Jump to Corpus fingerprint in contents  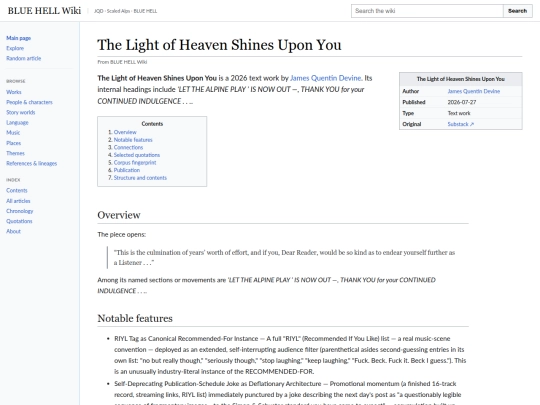(135, 163)
